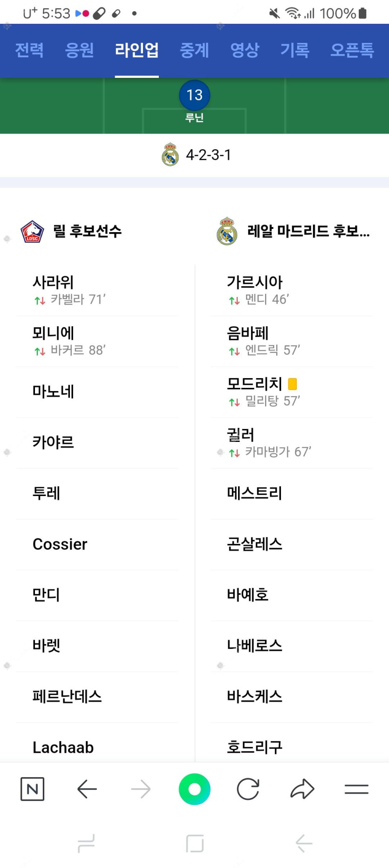Switch to the 전력 tab
The image size is (389, 868).
click(29, 50)
